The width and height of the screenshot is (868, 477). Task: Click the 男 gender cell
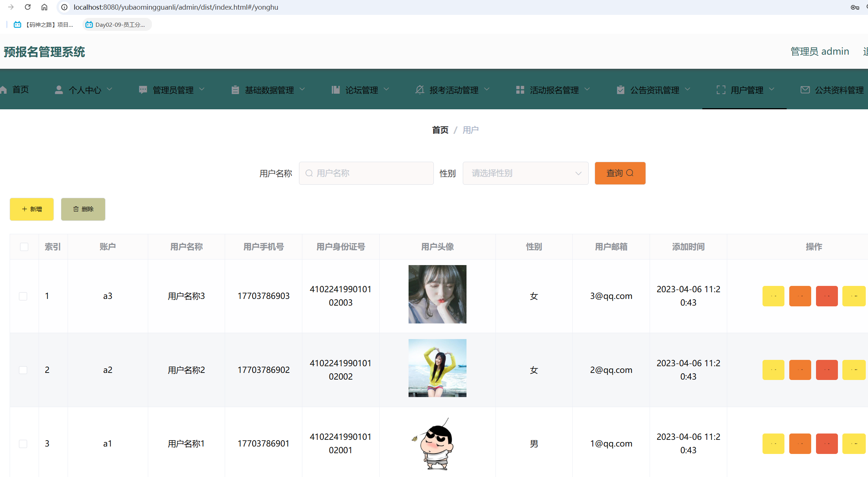[534, 444]
